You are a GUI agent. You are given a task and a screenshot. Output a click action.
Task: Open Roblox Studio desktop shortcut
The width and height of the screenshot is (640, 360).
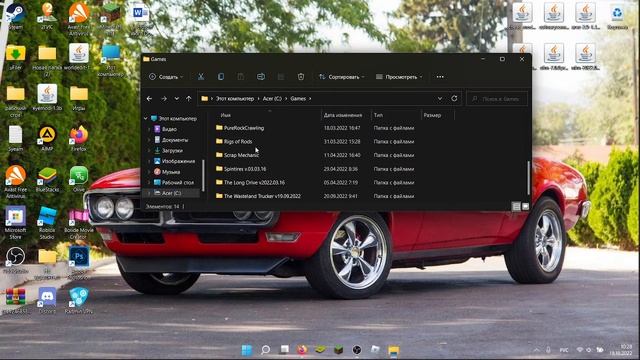[x=47, y=223]
